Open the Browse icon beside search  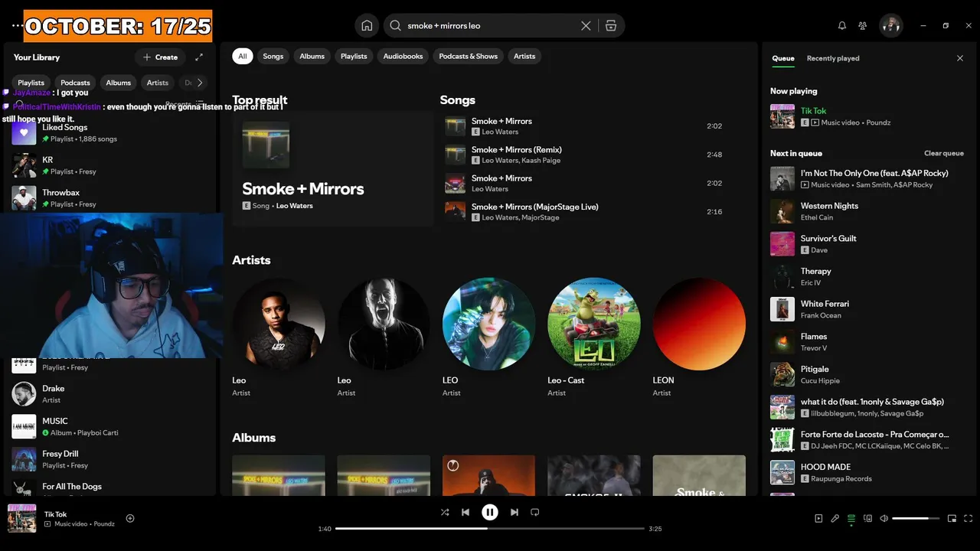(610, 25)
